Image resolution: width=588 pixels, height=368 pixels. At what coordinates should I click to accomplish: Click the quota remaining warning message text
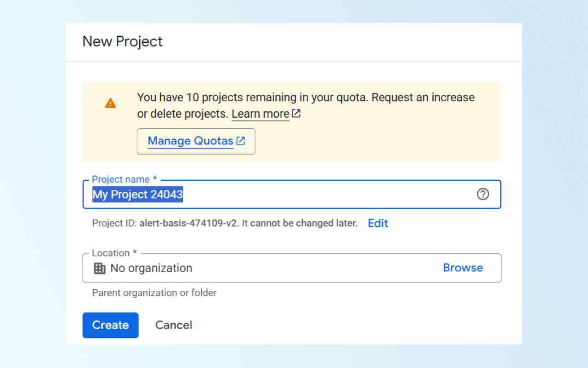pos(305,98)
